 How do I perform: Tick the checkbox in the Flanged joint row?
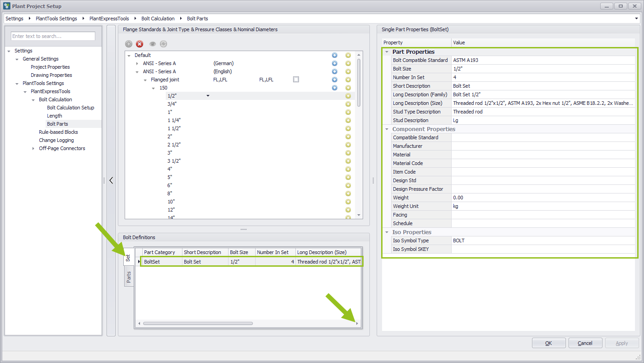(296, 80)
